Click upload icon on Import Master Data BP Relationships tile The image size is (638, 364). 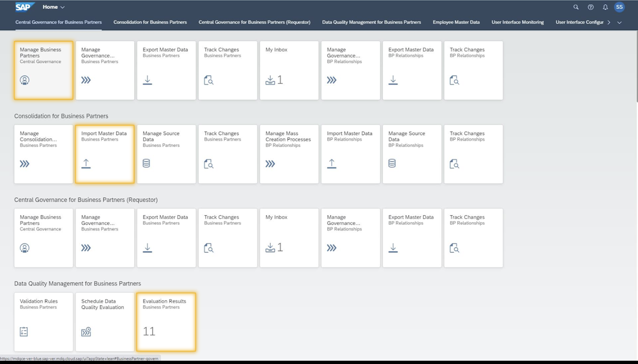(x=332, y=164)
